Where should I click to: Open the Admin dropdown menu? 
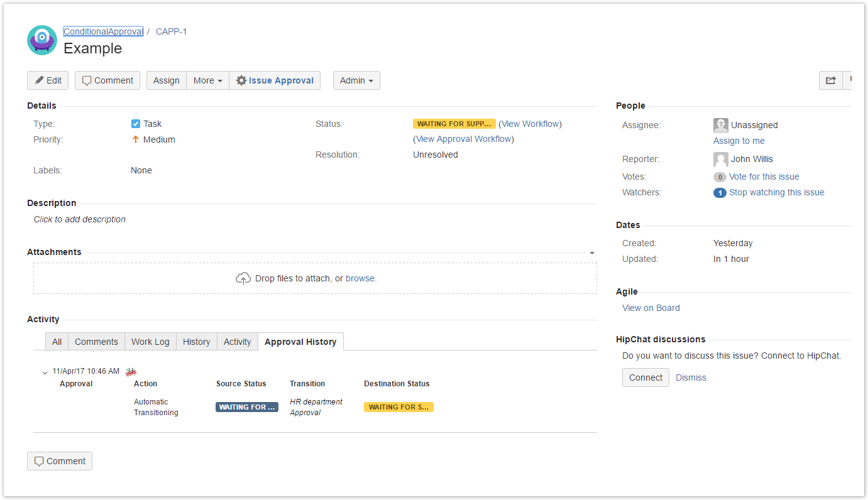(x=356, y=80)
